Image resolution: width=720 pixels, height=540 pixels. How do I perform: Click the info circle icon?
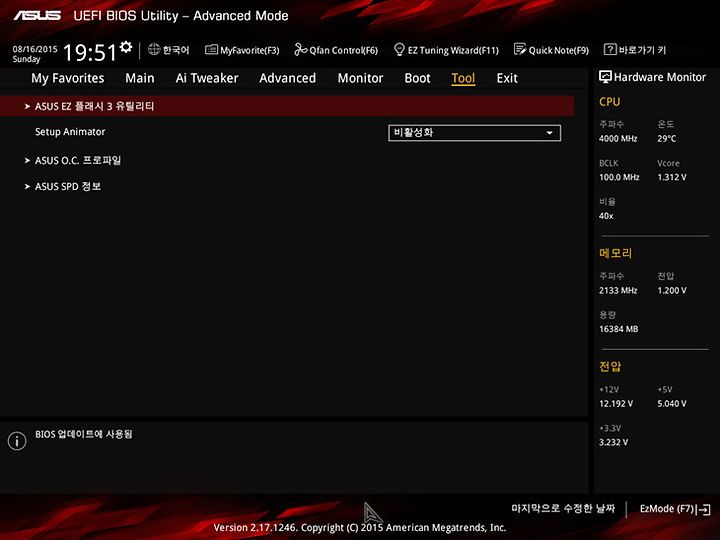point(17,441)
